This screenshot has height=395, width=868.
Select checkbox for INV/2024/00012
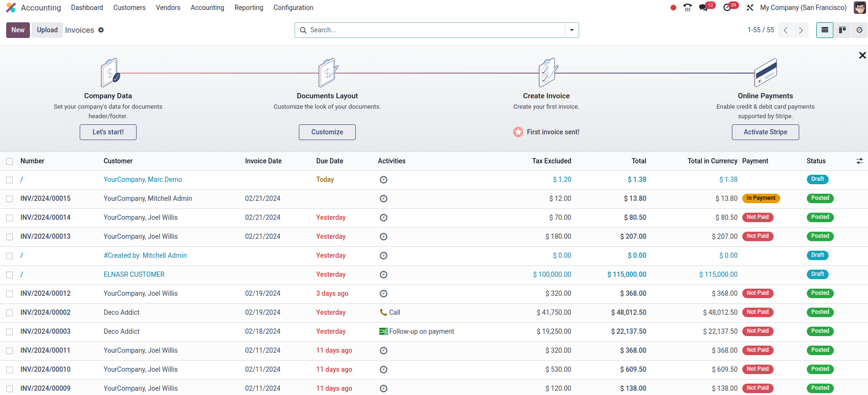click(9, 294)
